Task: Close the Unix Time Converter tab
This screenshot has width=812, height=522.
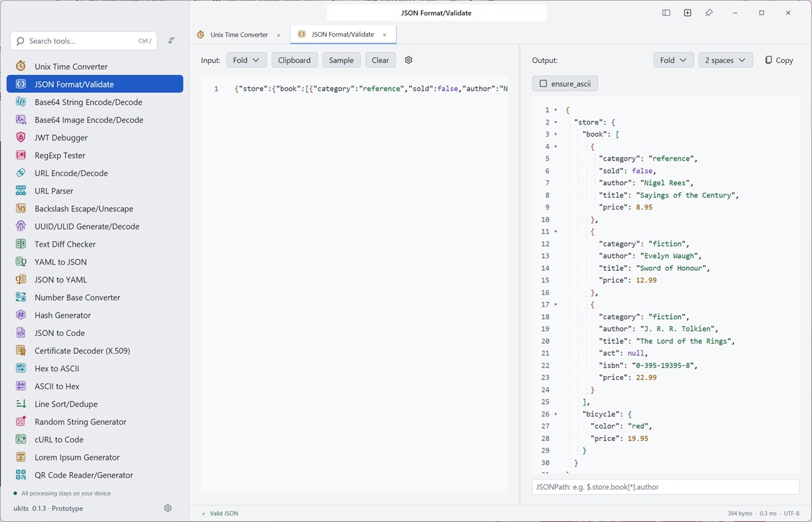Action: (x=278, y=35)
